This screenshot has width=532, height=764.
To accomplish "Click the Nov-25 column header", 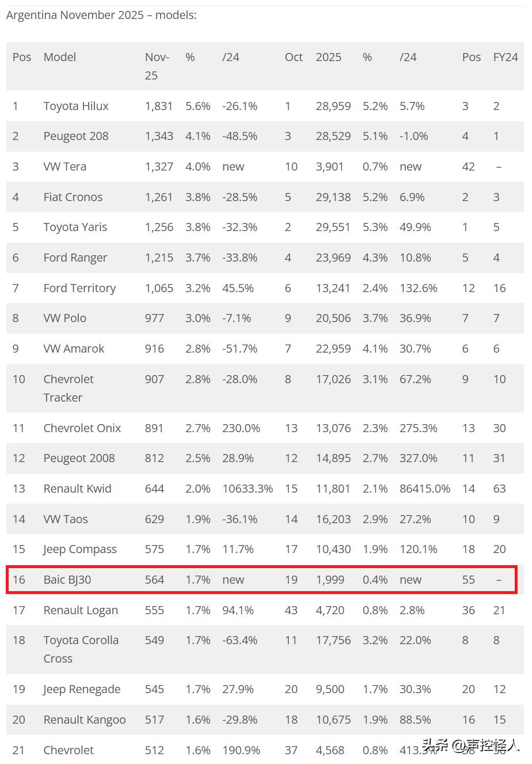I will tap(157, 66).
